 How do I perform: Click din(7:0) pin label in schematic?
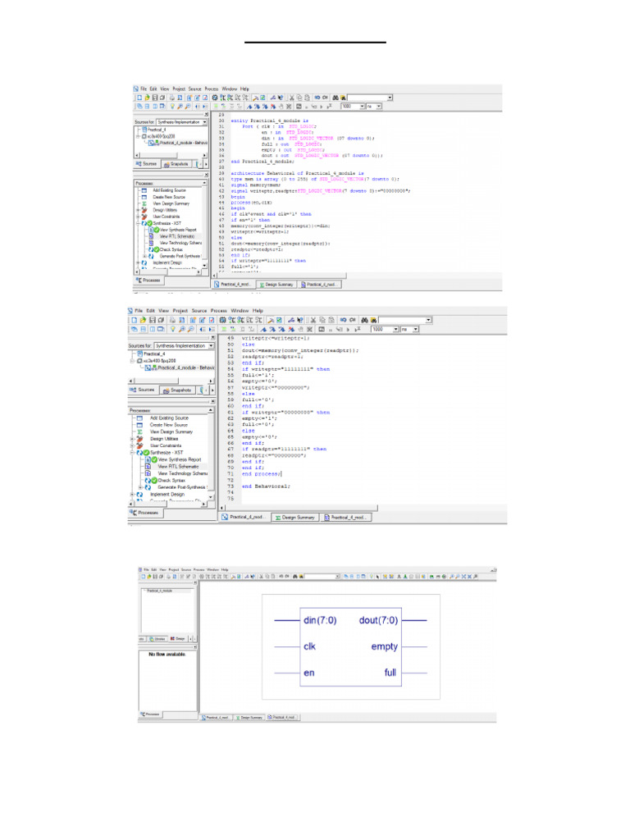tap(320, 620)
